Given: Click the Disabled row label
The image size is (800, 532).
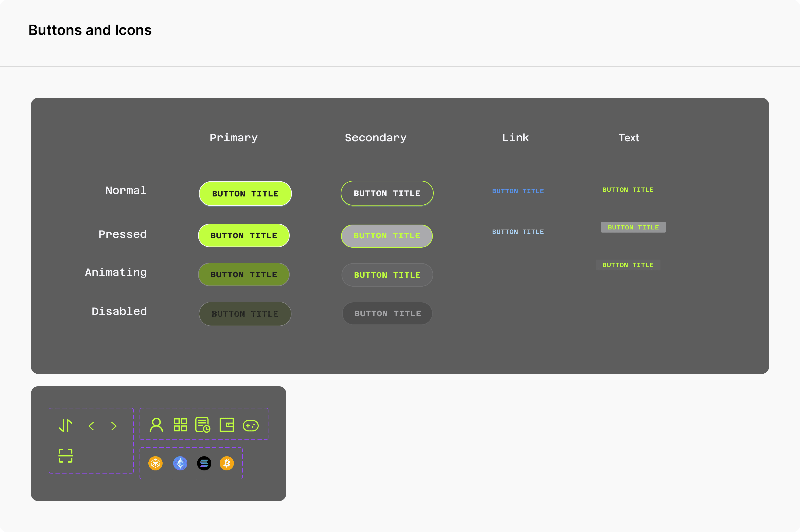Looking at the screenshot, I should (119, 311).
